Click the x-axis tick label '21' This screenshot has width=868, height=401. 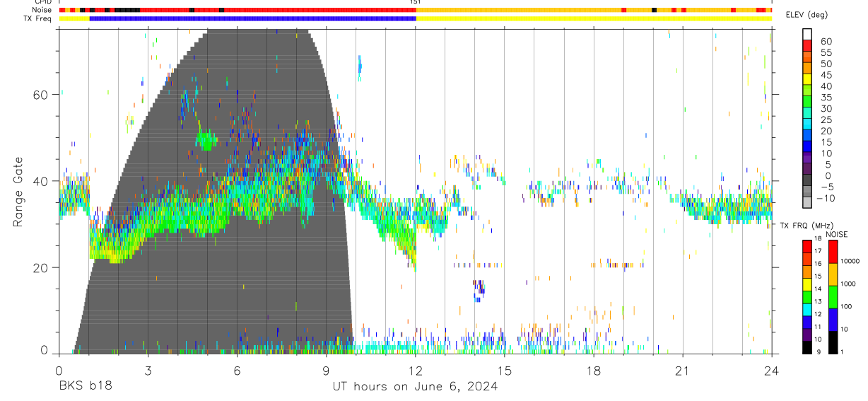682,370
